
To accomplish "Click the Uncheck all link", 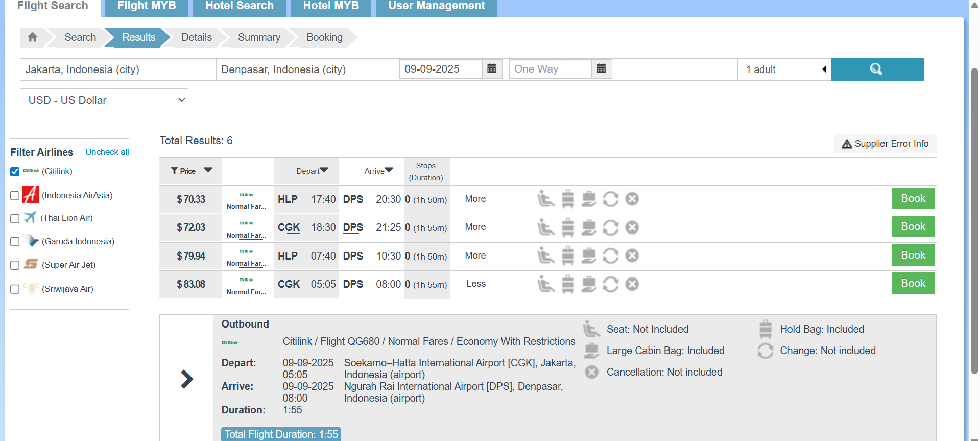I will [x=107, y=152].
